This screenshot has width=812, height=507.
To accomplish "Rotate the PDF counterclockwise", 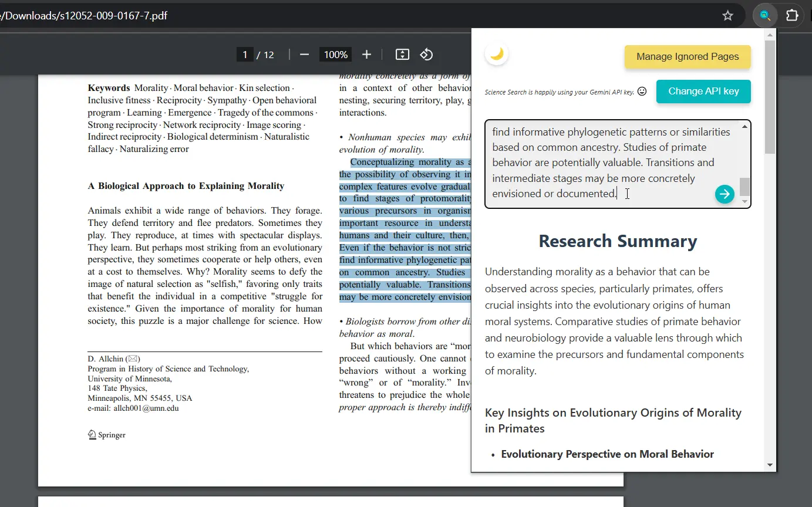I will tap(426, 55).
